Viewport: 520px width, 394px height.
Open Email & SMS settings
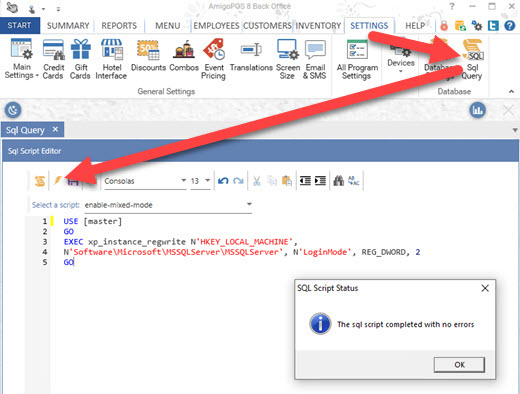point(314,59)
